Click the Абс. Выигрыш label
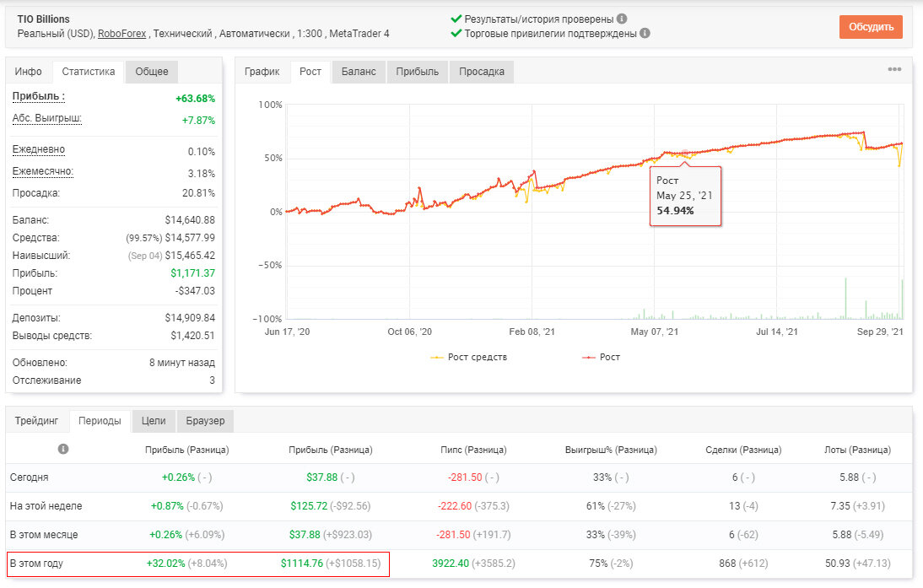Screen dimensions: 923x588 (x=47, y=118)
